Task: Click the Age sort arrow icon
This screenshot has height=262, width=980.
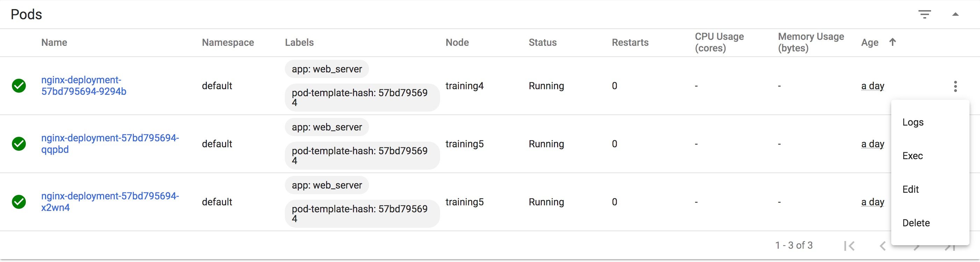Action: [893, 42]
